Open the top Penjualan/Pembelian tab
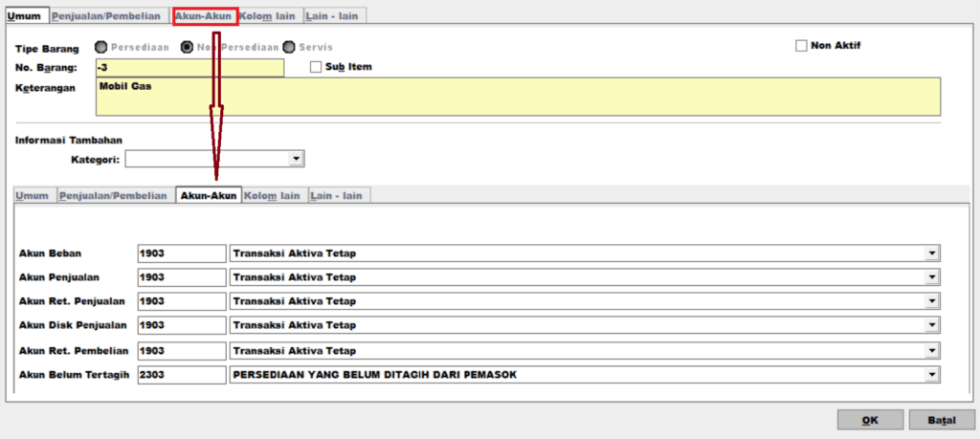The height and width of the screenshot is (439, 980). [x=106, y=16]
